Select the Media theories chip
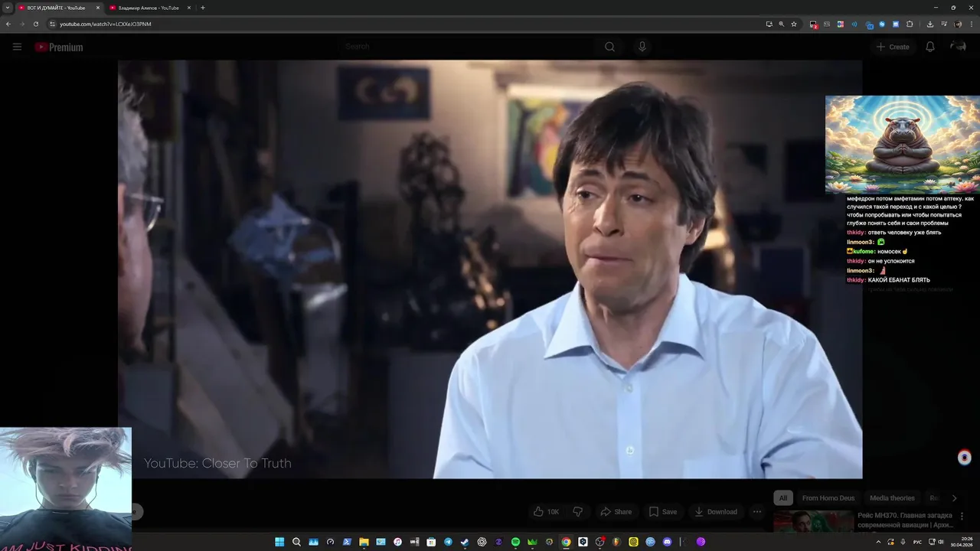 pos(892,498)
